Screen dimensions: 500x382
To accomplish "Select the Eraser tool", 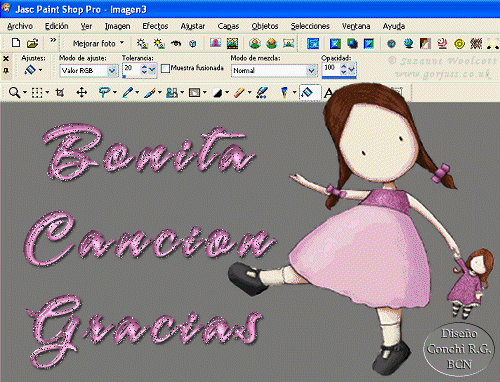I will click(x=239, y=92).
